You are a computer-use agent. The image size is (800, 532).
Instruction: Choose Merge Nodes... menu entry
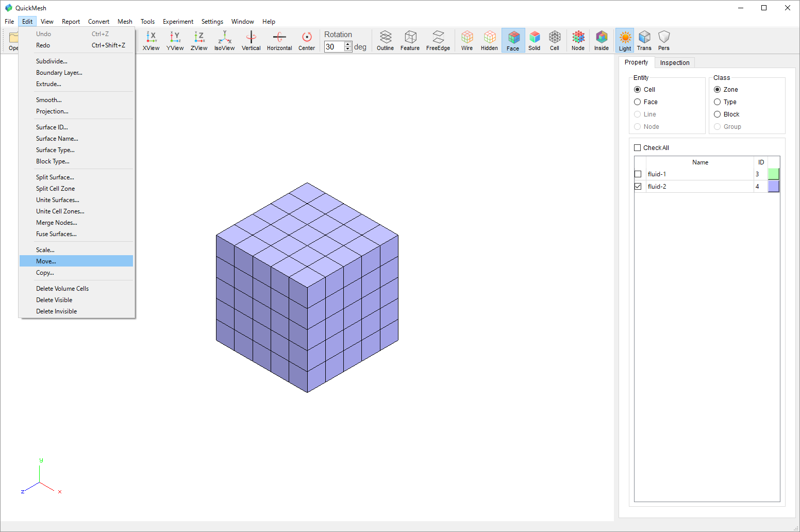[76, 223]
